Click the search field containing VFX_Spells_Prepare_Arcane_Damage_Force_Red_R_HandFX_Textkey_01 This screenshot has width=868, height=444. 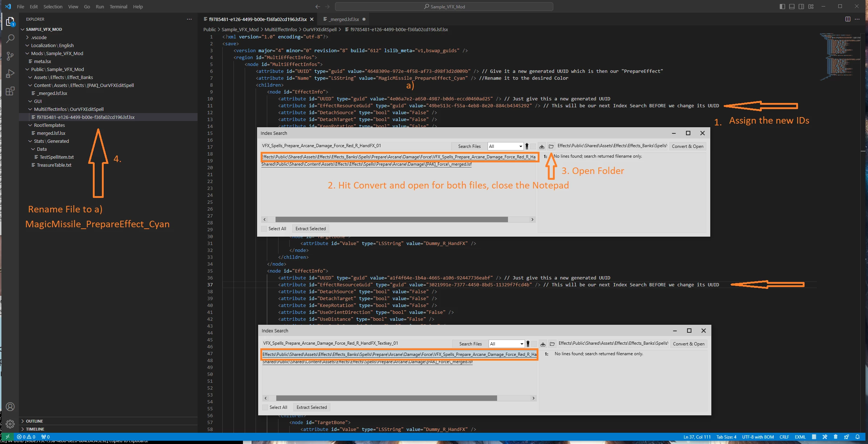(357, 343)
